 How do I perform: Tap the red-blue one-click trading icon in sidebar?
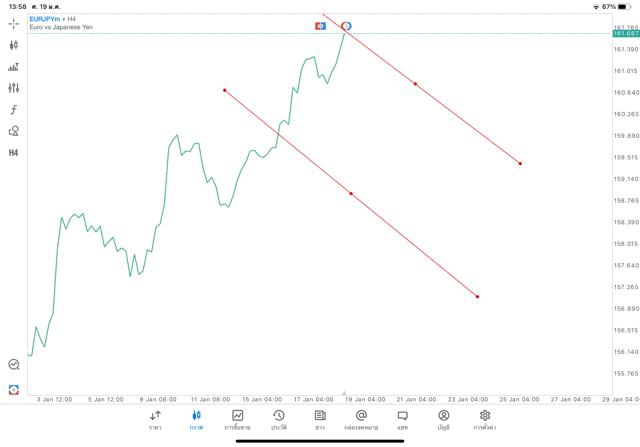point(13,388)
